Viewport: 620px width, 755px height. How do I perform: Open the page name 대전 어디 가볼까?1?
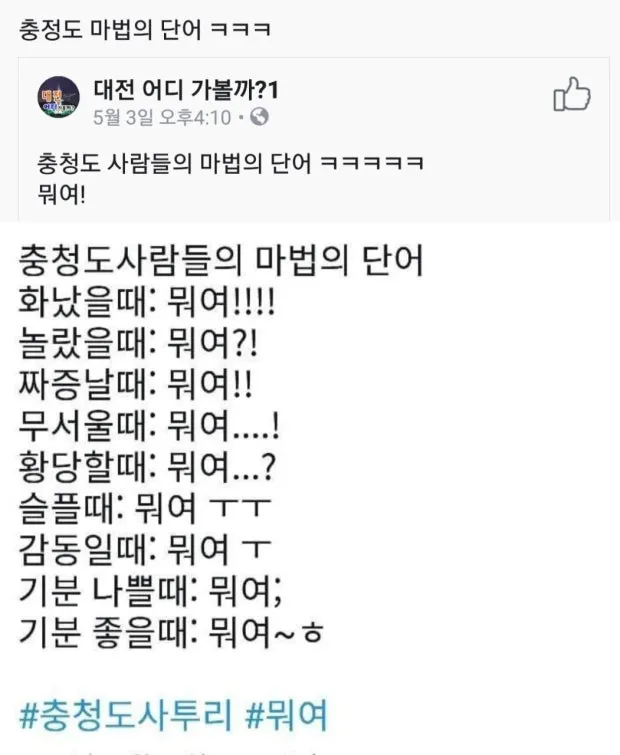186,90
